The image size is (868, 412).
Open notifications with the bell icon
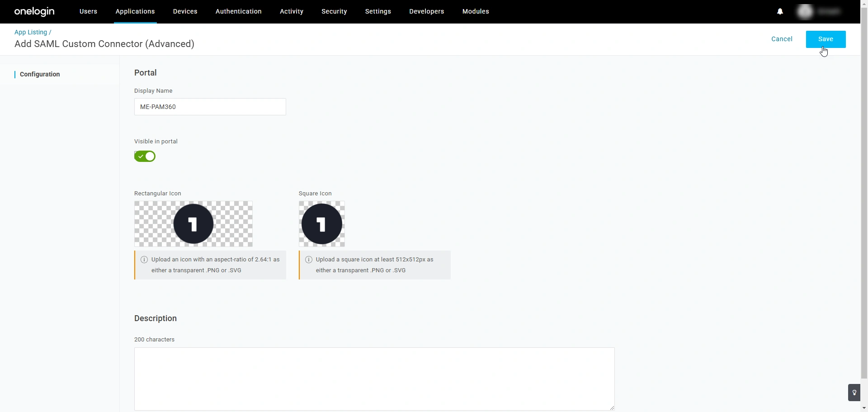coord(780,11)
